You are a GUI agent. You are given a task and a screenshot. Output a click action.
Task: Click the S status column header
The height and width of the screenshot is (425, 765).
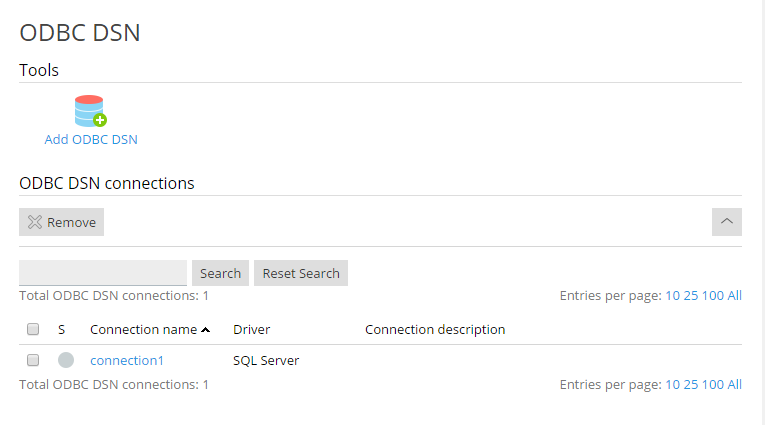(x=61, y=329)
